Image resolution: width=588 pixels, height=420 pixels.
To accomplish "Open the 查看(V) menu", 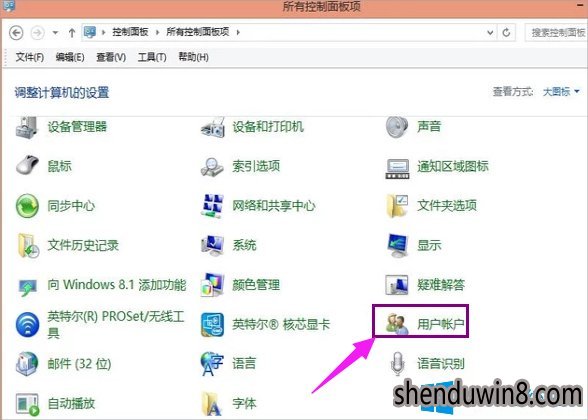I will coord(111,57).
